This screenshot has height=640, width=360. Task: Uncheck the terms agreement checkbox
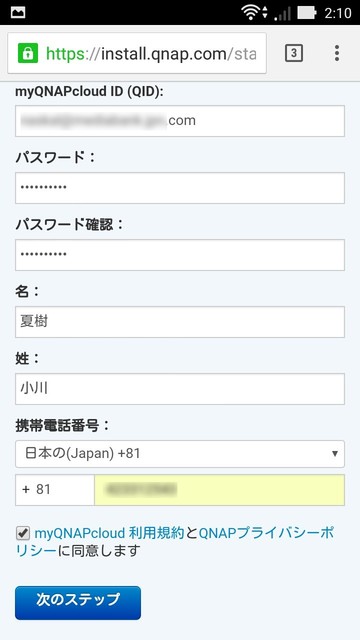point(23,533)
